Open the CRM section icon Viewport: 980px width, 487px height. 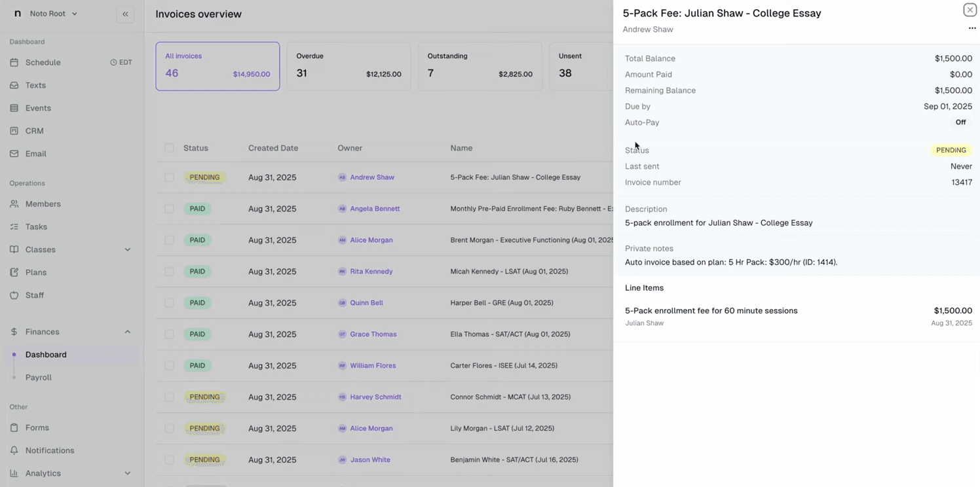point(14,130)
